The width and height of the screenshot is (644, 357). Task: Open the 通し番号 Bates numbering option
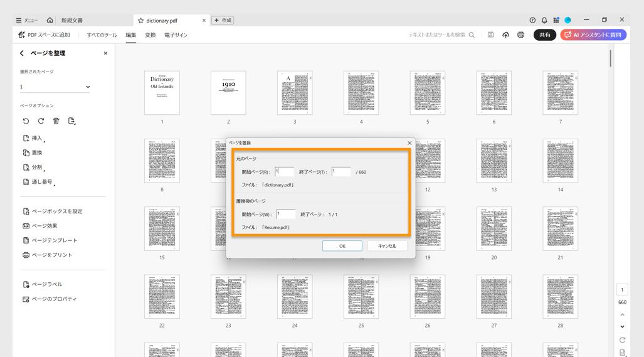39,181
